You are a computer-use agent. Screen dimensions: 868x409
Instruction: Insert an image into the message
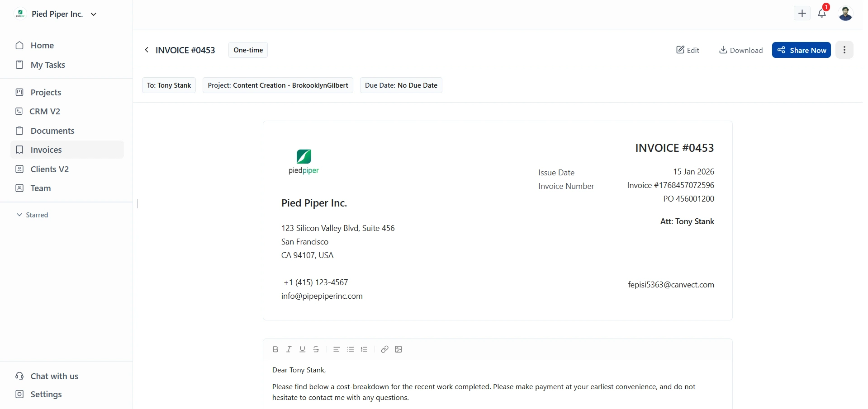(398, 349)
